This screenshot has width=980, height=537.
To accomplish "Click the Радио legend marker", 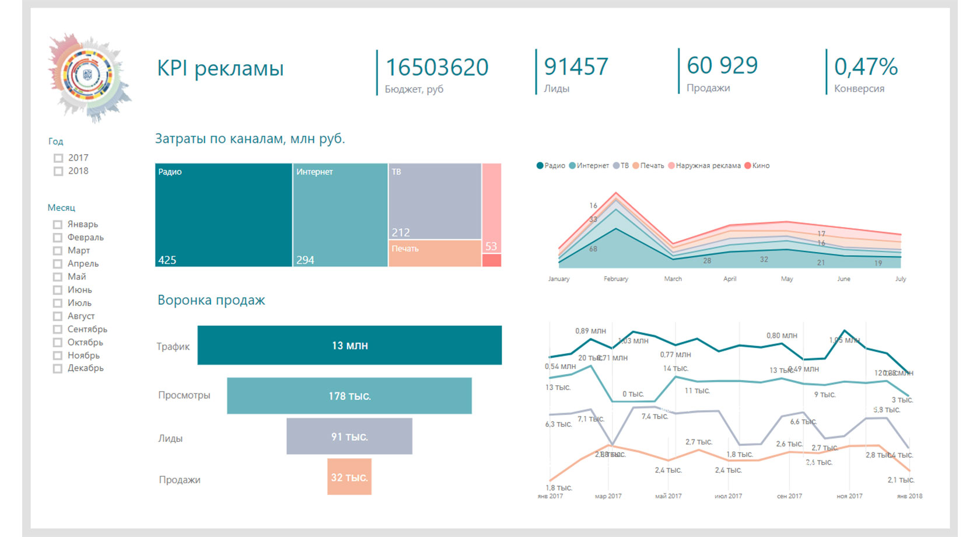I will [x=540, y=166].
